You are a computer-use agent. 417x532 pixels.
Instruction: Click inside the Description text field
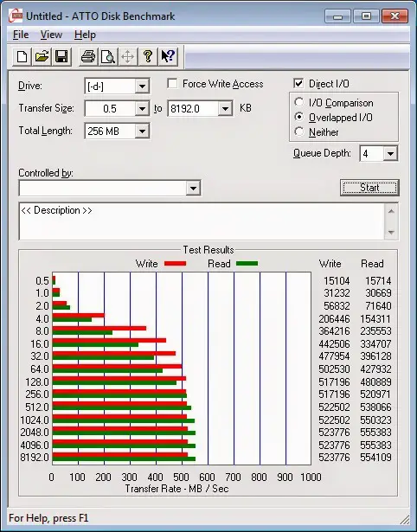(202, 221)
